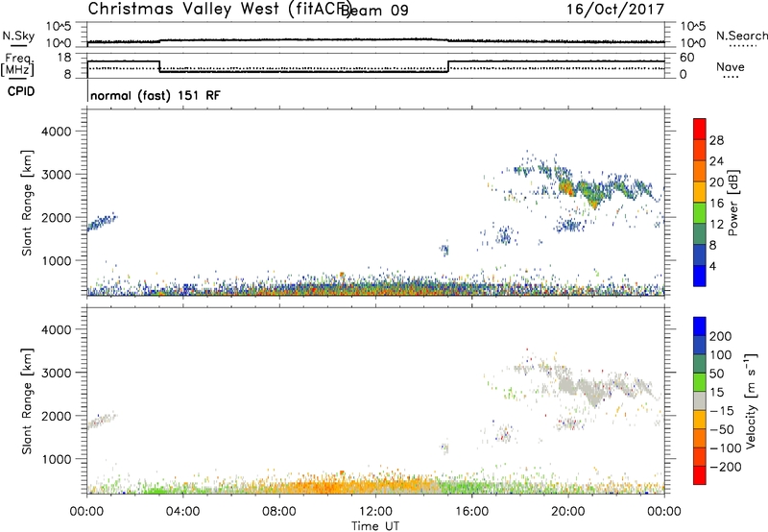Click the frequency step-down at 03:00 in Freq panel
This screenshot has height=532, width=768.
[x=159, y=66]
